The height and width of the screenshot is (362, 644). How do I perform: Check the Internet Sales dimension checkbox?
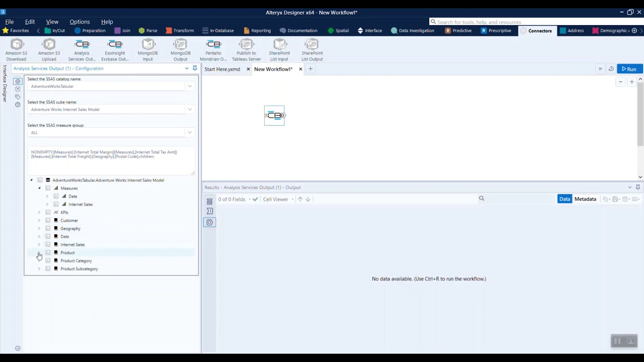pos(48,244)
